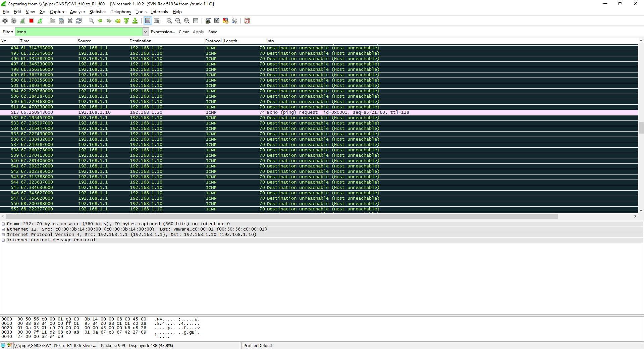This screenshot has width=644, height=349.
Task: Jump to the first packet
Action: pos(126,21)
